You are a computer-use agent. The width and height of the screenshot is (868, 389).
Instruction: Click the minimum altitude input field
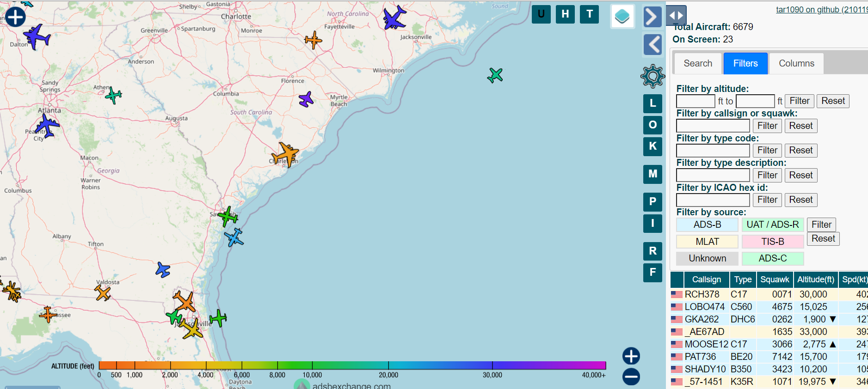coord(696,101)
